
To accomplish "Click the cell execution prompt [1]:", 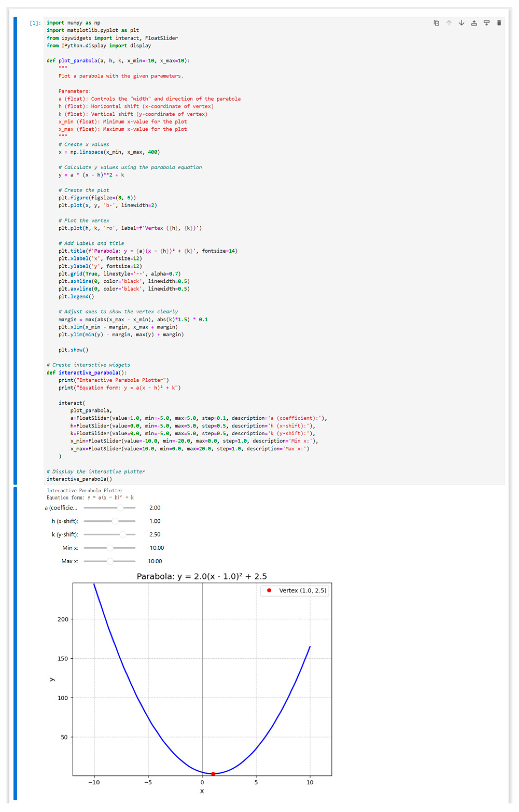I will pos(35,23).
